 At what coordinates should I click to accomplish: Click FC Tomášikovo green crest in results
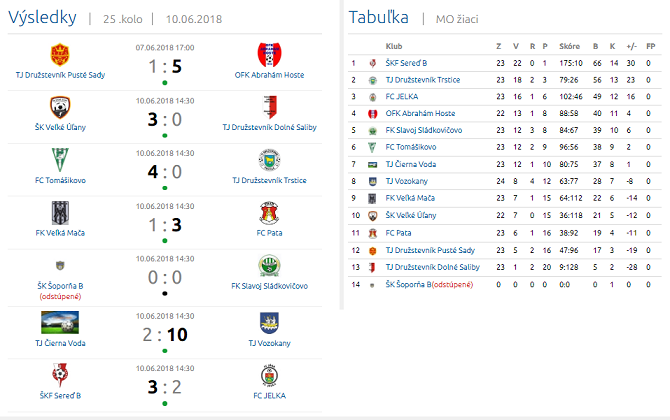60,160
